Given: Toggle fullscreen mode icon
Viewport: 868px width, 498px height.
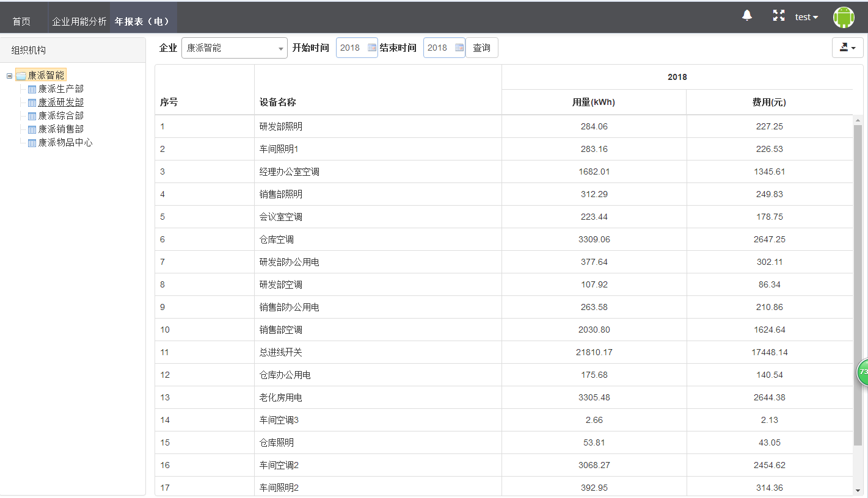Looking at the screenshot, I should coord(778,16).
